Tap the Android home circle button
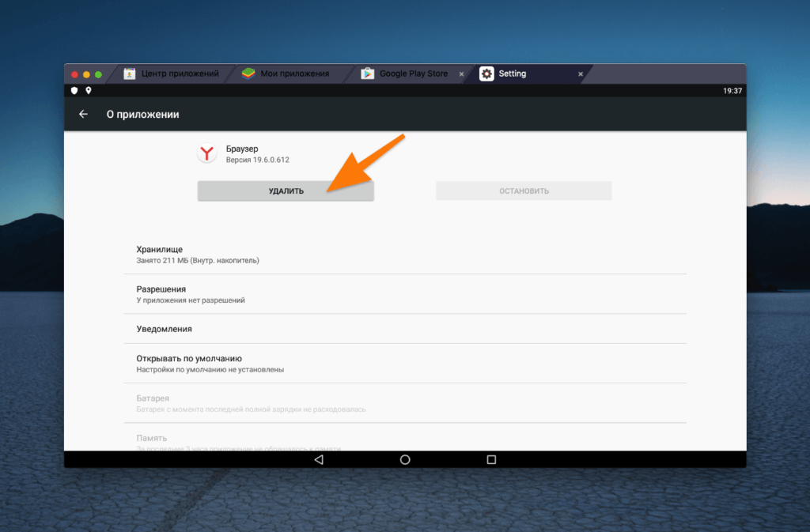This screenshot has height=532, width=810. tap(405, 459)
